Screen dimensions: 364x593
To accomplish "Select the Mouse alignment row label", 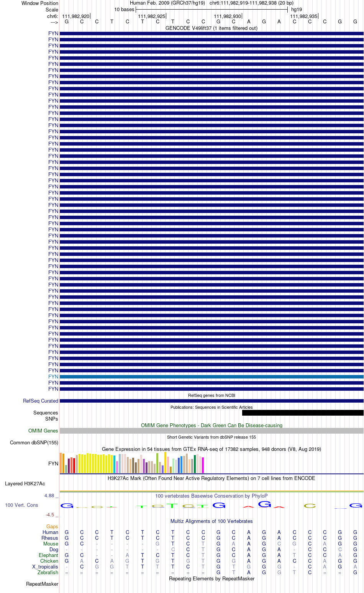I will (51, 544).
